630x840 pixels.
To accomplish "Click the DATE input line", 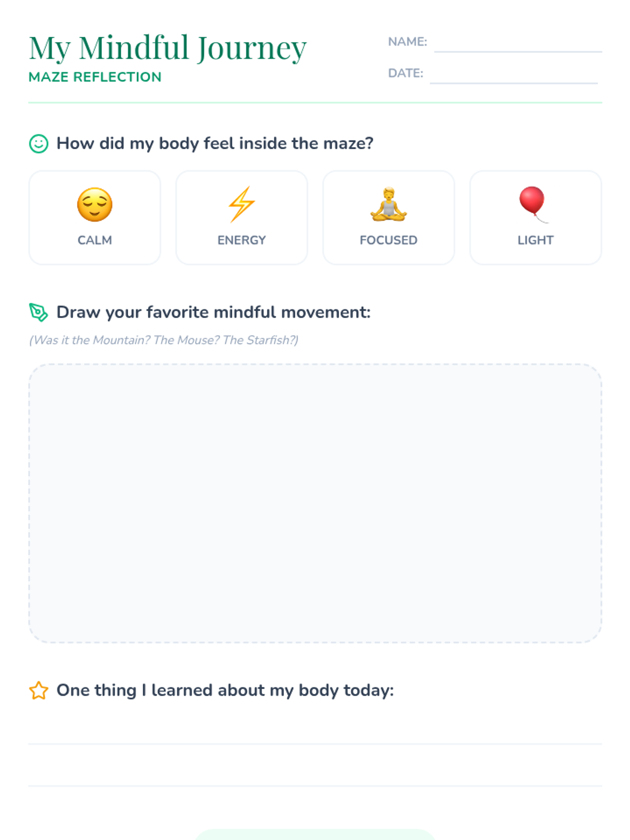I will (513, 76).
